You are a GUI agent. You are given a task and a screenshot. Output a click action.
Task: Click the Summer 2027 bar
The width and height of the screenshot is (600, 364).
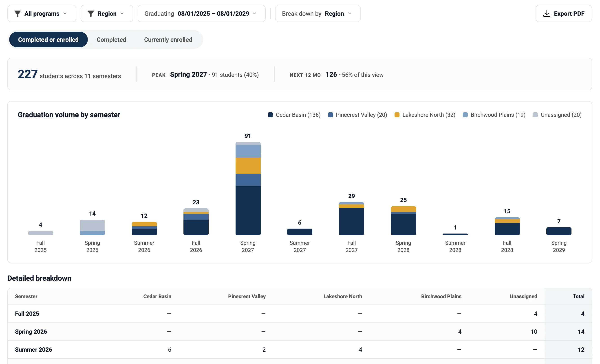click(300, 232)
